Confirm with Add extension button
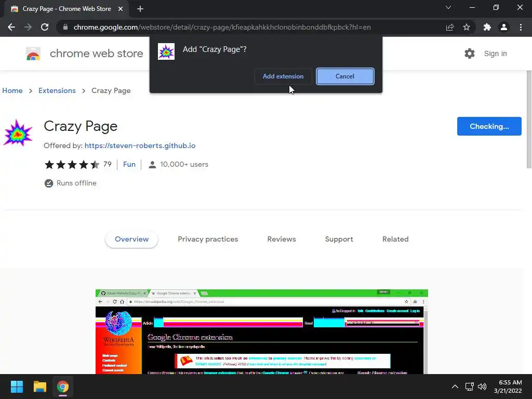This screenshot has width=532, height=399. (x=283, y=76)
